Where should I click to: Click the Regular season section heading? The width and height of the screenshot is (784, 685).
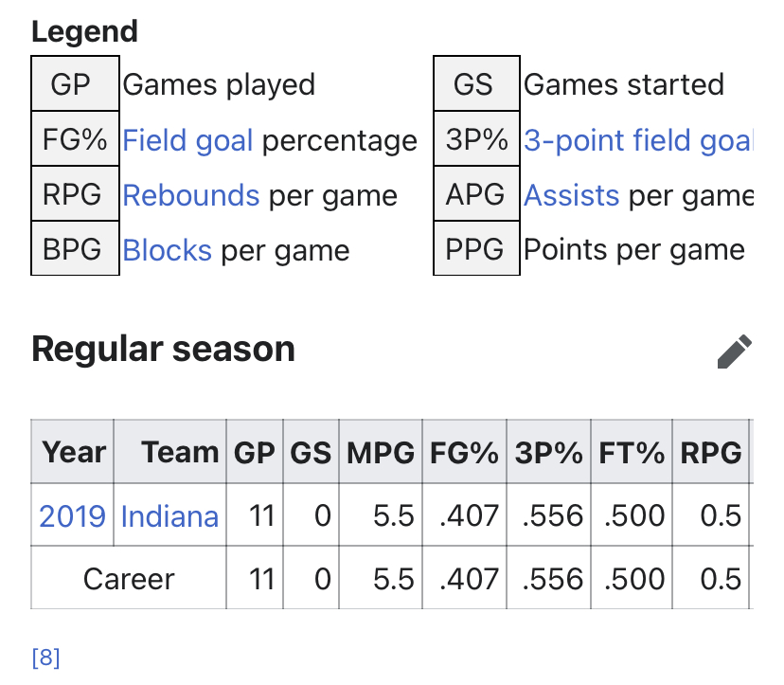(164, 349)
